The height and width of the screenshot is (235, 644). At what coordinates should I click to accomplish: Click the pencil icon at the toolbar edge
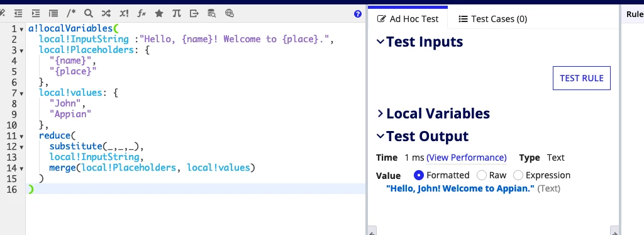pos(2,14)
